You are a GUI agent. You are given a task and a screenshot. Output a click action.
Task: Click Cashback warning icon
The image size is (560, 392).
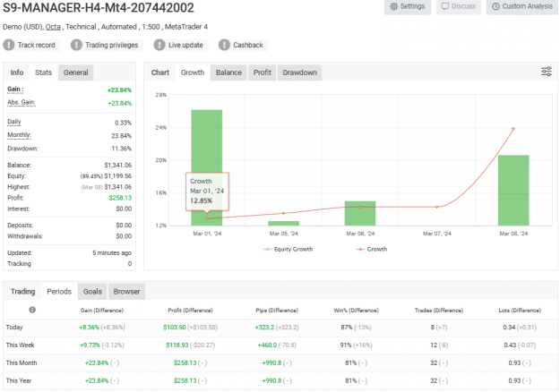[x=224, y=45]
